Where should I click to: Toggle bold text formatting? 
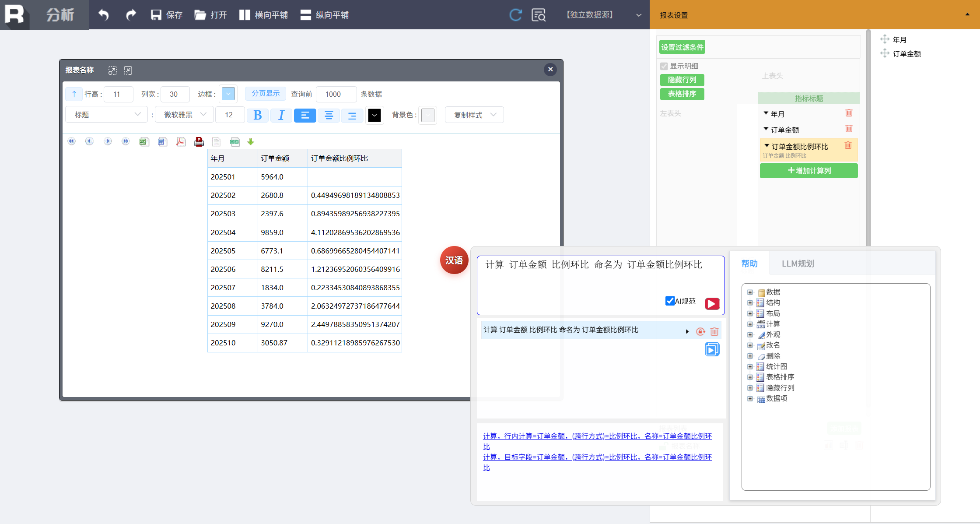coord(258,115)
